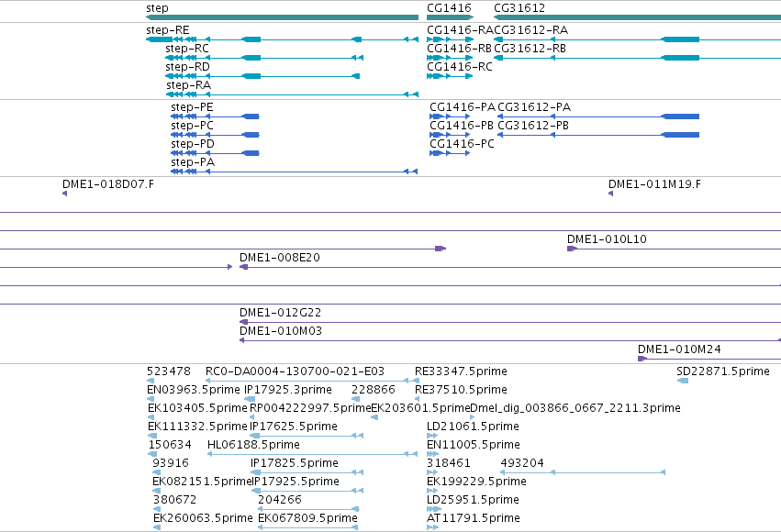Screen dimensions: 781x532
Task: Click the step-PE protein label
Action: [192, 107]
